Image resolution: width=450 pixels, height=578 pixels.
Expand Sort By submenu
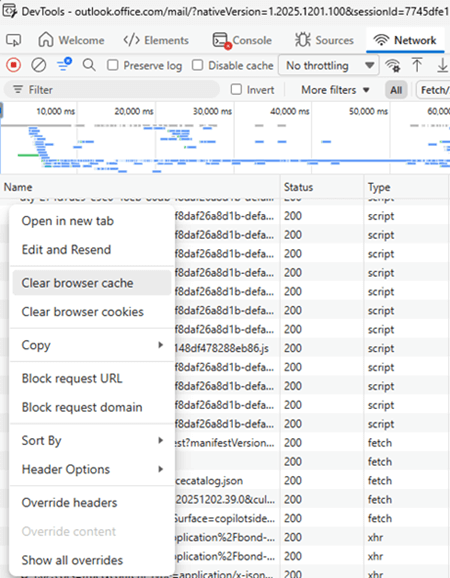tap(92, 440)
